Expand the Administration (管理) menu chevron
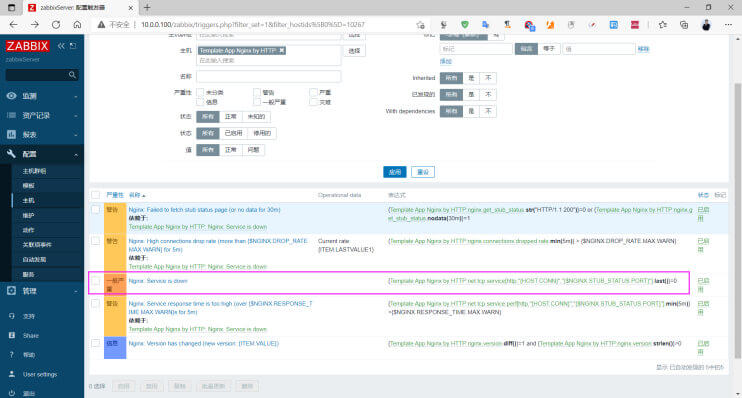 tap(76, 291)
